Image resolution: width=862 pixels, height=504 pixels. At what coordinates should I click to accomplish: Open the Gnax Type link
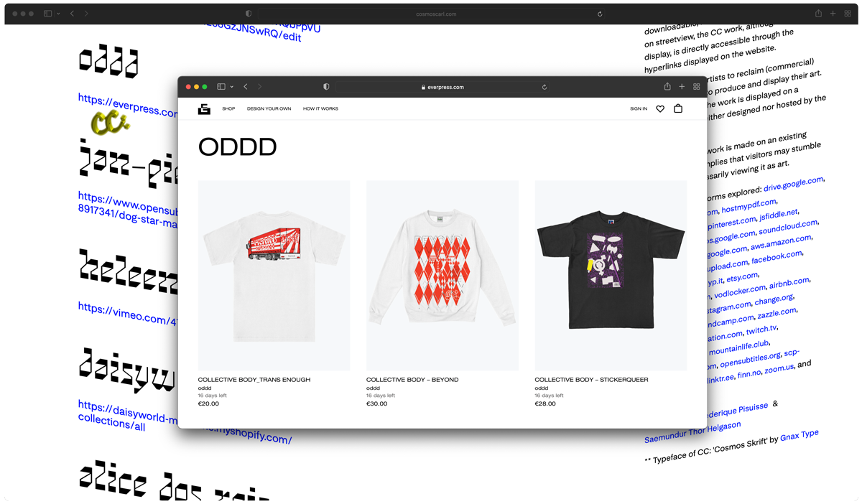coord(800,435)
